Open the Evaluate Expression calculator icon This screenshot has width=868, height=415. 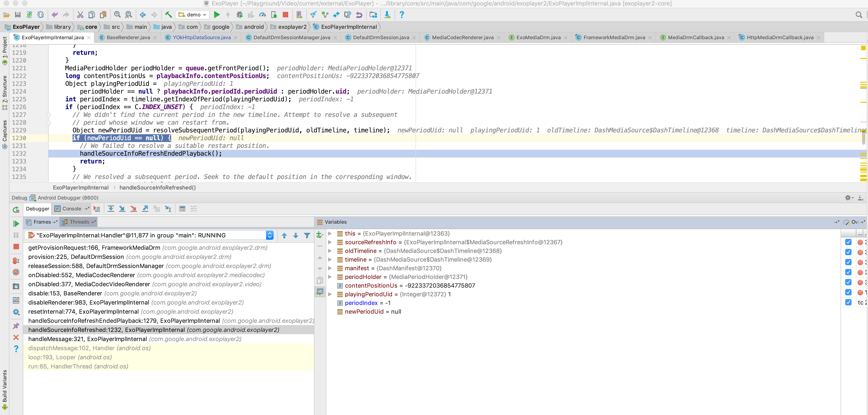pyautogui.click(x=182, y=208)
